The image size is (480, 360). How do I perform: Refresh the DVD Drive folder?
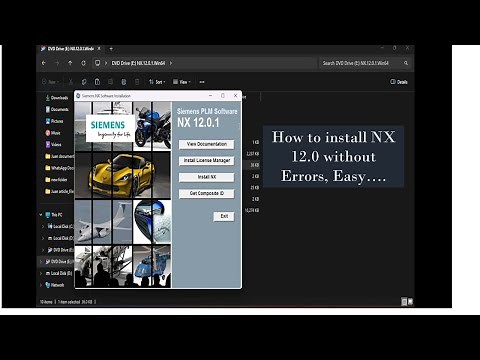(83, 63)
